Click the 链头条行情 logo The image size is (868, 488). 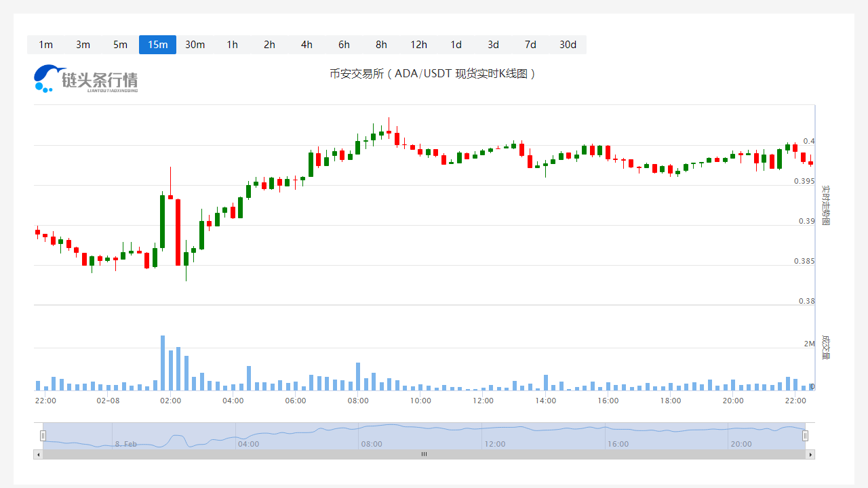[86, 79]
